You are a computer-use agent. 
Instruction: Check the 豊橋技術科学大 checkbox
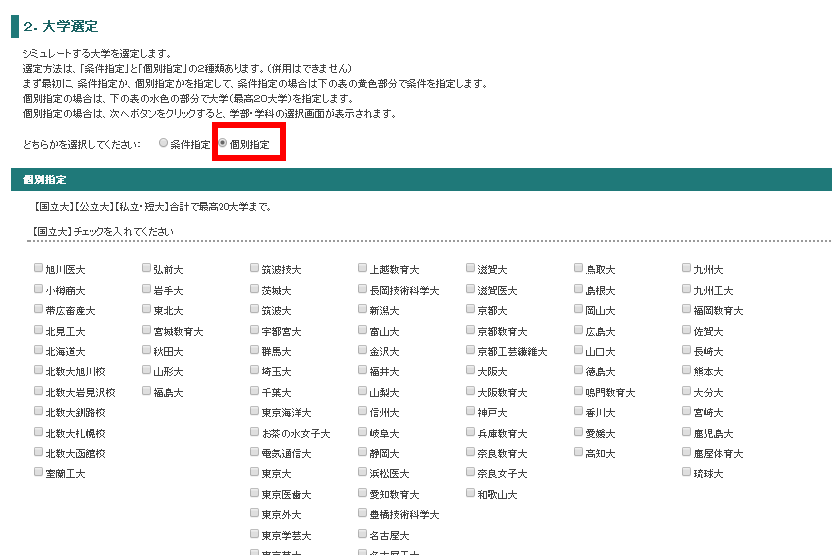tap(362, 513)
